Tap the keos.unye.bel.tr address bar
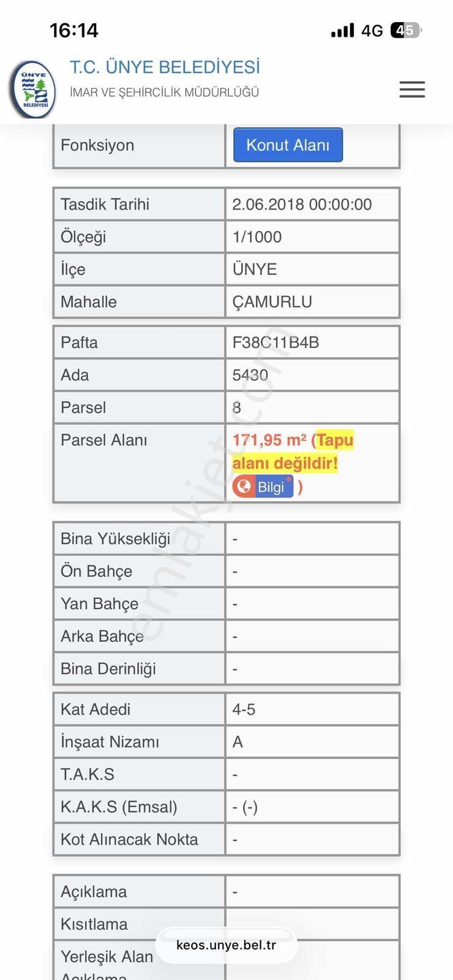The width and height of the screenshot is (453, 980). (226, 944)
